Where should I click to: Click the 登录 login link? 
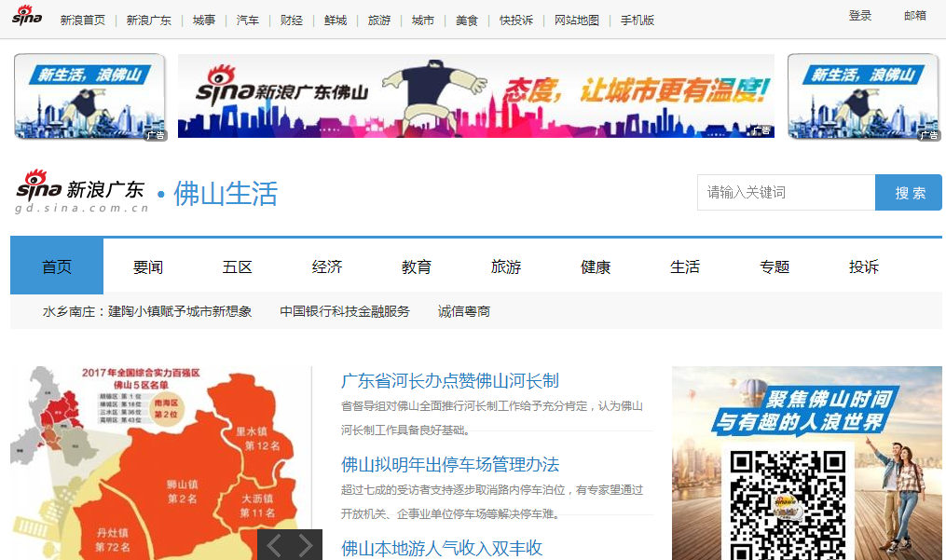[x=860, y=16]
